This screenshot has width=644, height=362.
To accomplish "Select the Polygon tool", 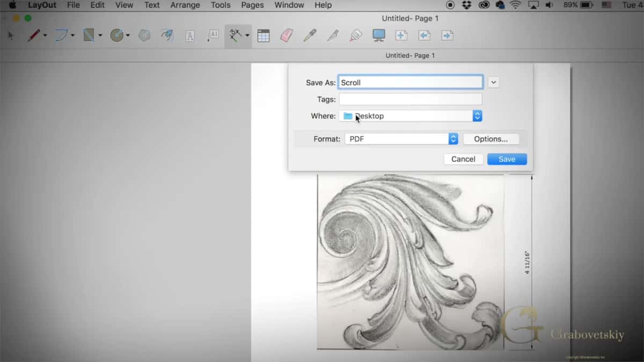I will click(144, 36).
